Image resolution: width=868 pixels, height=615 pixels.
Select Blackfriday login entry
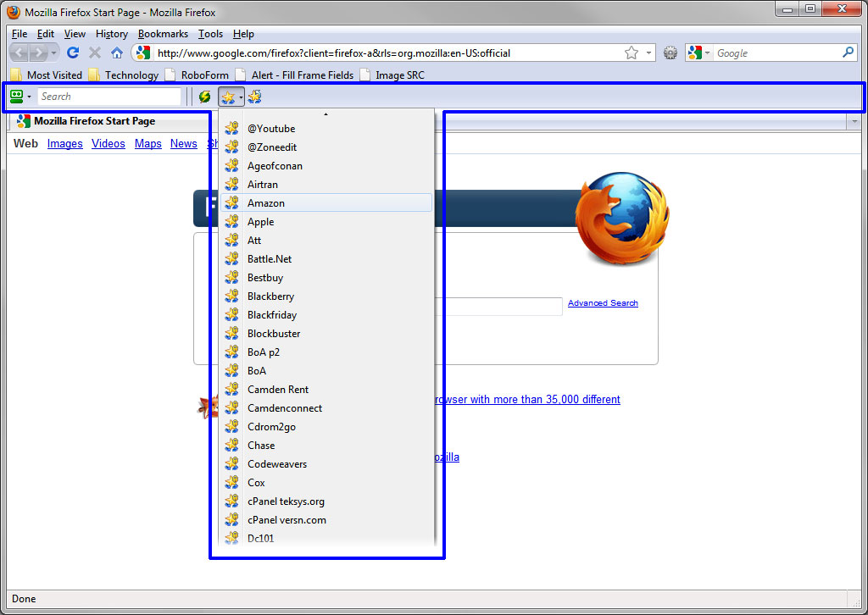tap(326, 314)
